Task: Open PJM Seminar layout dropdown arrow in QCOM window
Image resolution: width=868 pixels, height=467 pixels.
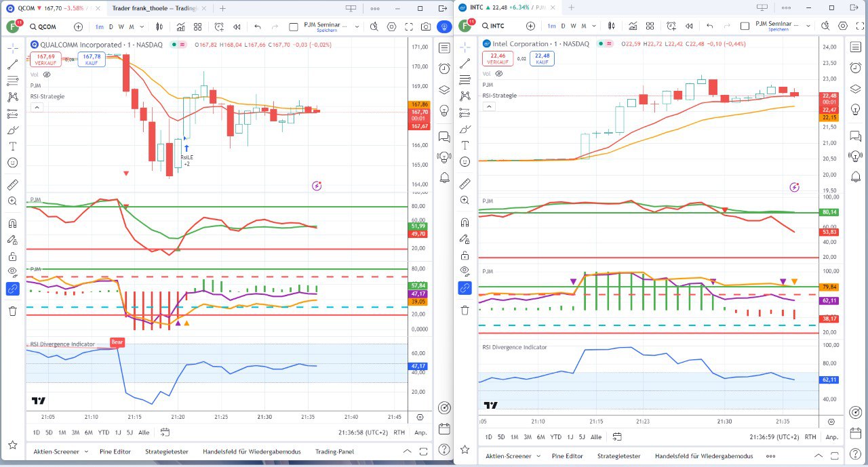Action: point(357,27)
